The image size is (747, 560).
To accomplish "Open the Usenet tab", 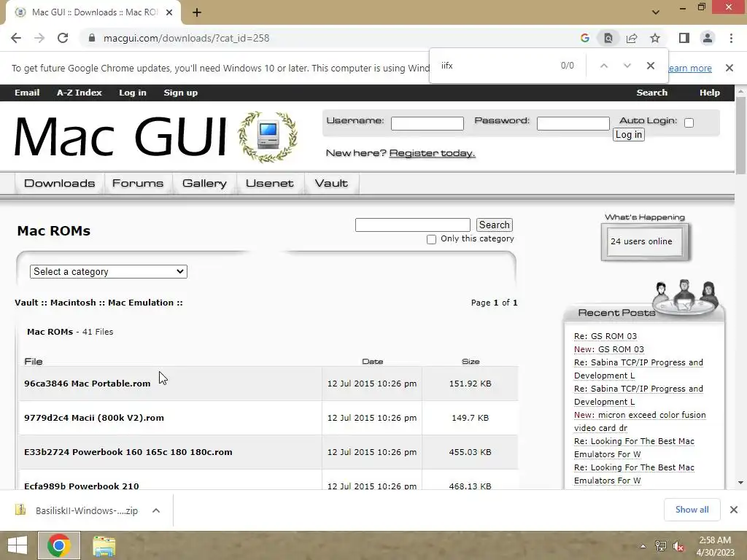I will [270, 183].
